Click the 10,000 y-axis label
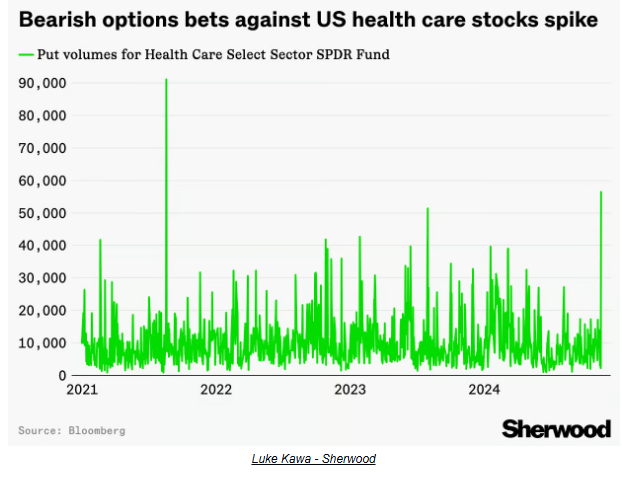622x481 pixels. pos(43,343)
